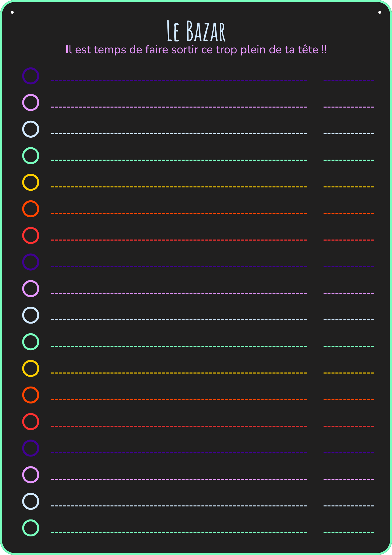Click the first long yellow dashed line
Screen dimensions: 392x555
[179, 187]
